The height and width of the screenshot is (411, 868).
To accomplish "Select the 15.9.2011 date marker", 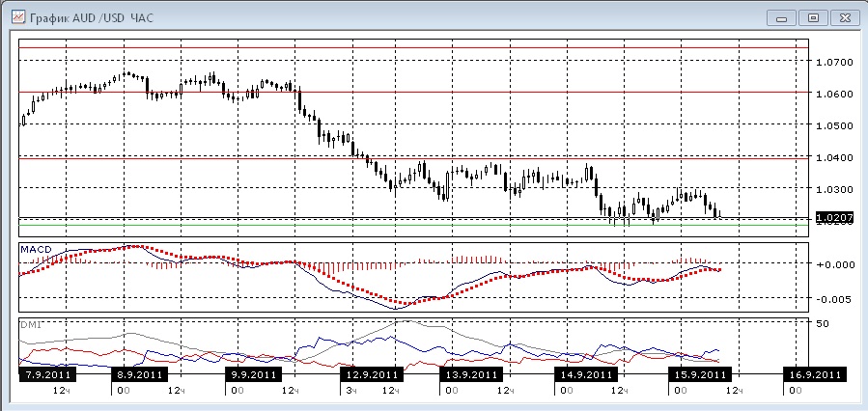I will point(700,374).
